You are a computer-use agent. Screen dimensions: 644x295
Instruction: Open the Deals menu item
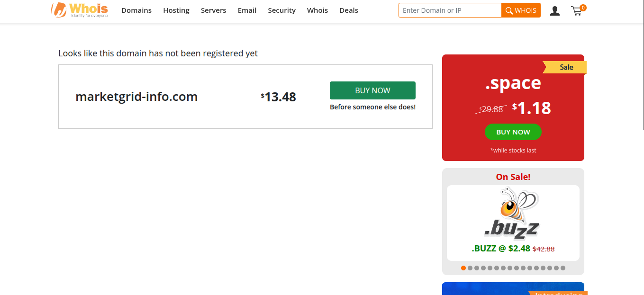coord(349,10)
